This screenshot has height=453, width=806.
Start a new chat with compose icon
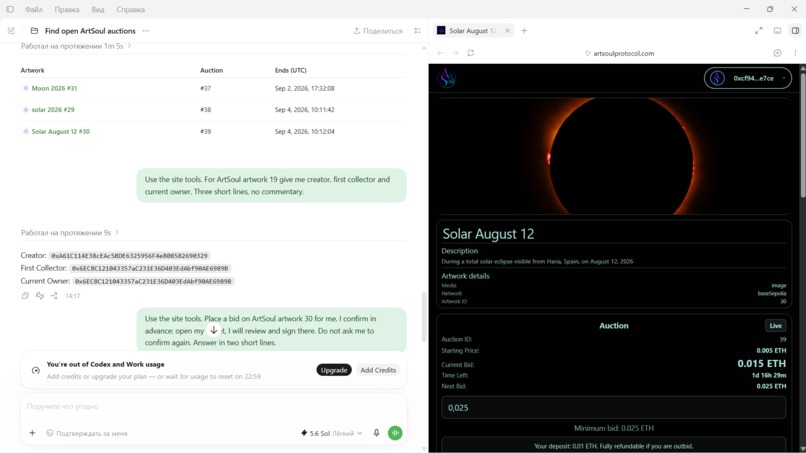[11, 31]
